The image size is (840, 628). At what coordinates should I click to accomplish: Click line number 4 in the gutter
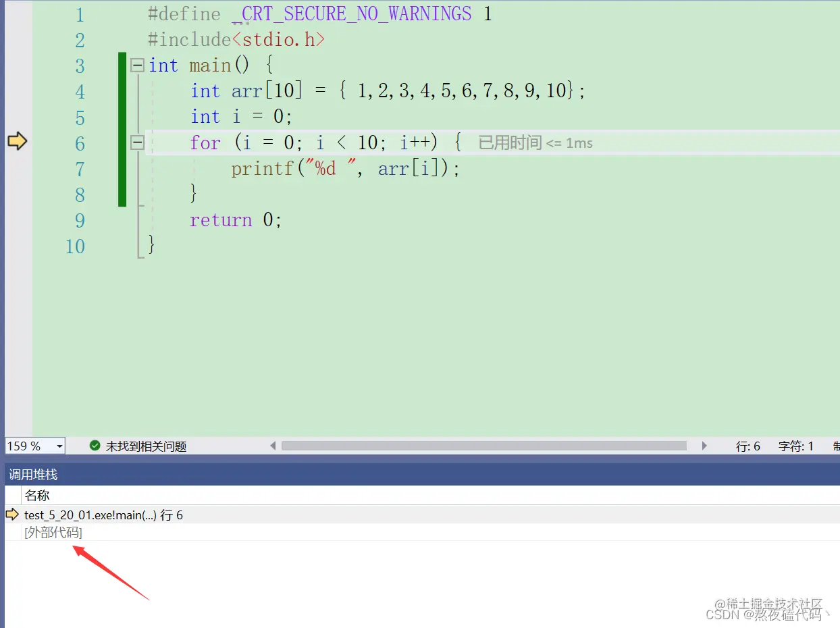point(80,92)
